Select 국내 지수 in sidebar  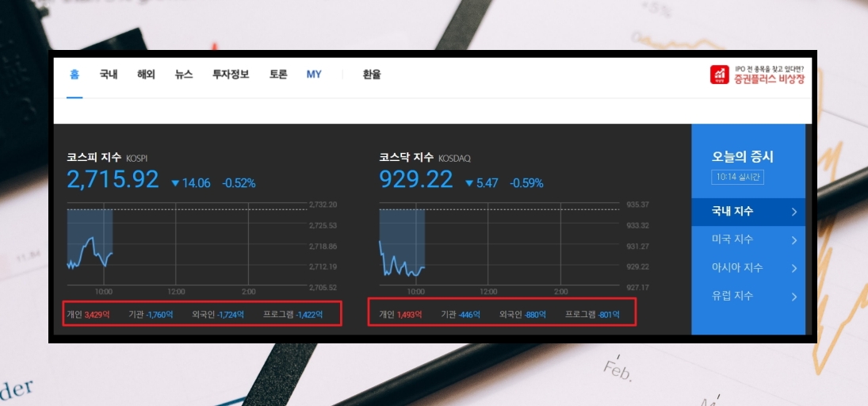[x=748, y=212]
